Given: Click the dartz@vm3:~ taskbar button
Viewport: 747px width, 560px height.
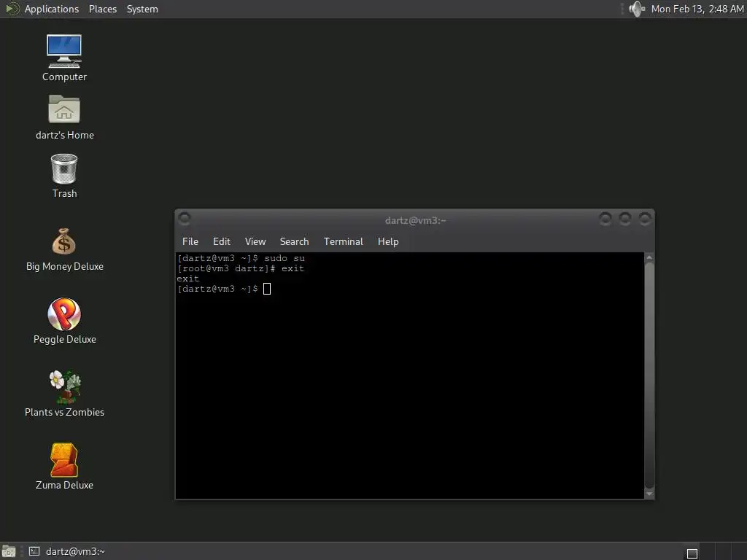Looking at the screenshot, I should [66, 551].
